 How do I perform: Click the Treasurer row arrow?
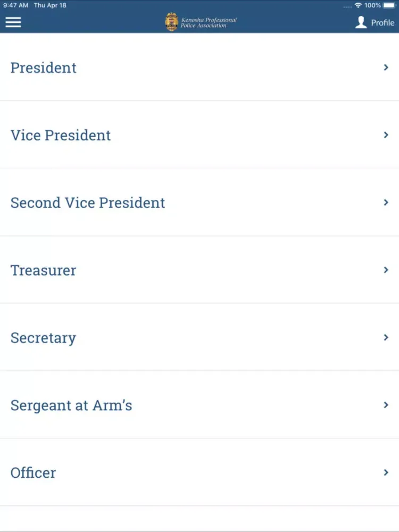click(x=386, y=270)
